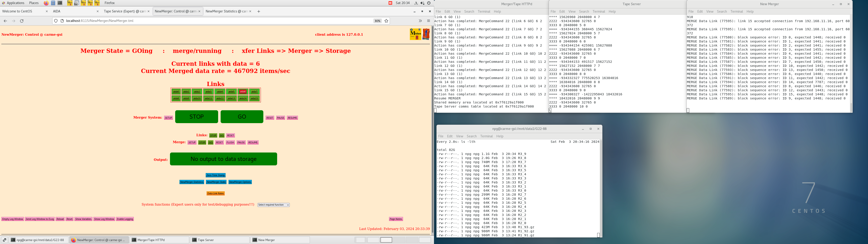The height and width of the screenshot is (244, 868).
Task: Click the Enable Logging button
Action: click(125, 219)
